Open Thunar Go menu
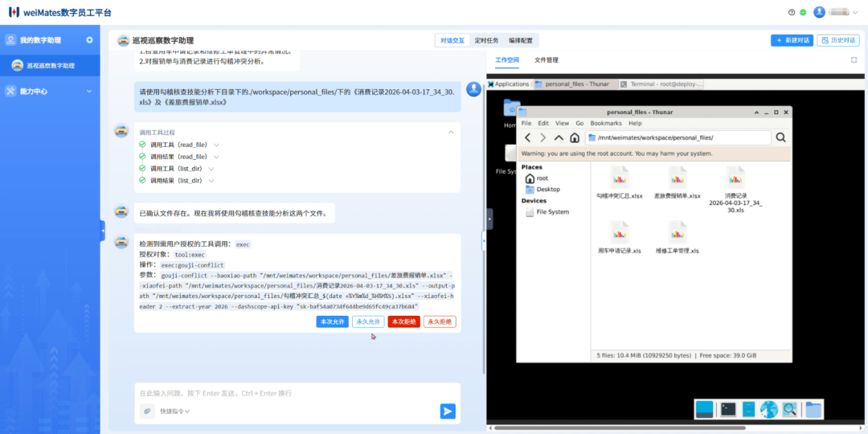Viewport: 868px width, 434px height. [579, 123]
